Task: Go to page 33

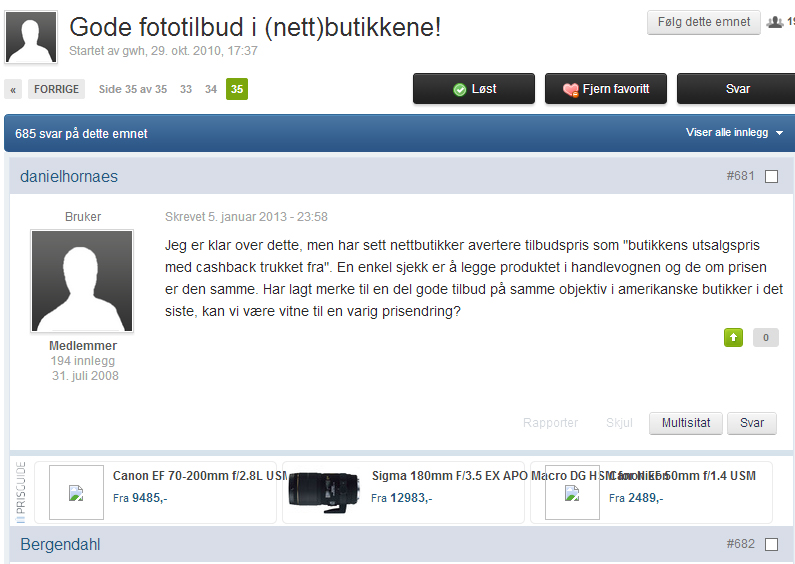Action: coord(186,89)
